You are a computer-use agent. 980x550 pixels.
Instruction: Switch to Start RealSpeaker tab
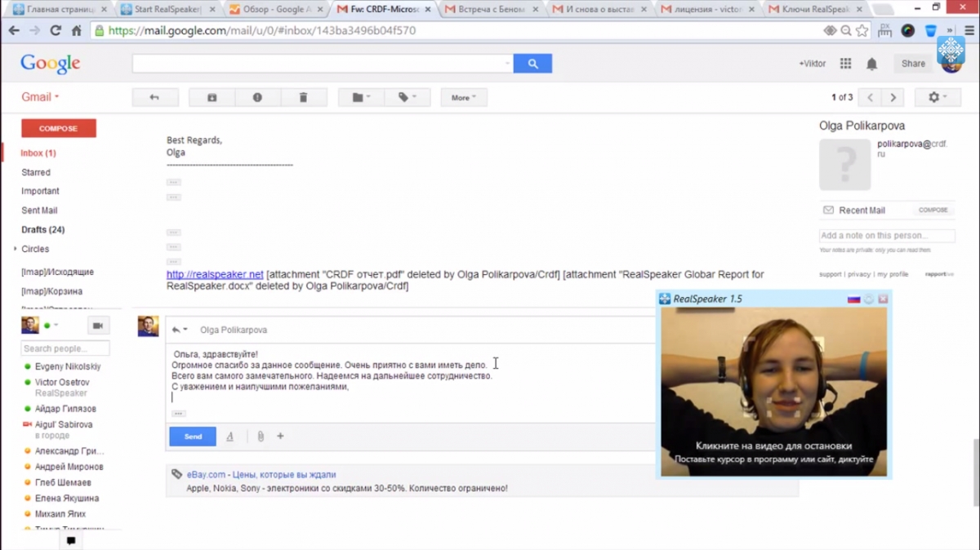[x=167, y=9]
